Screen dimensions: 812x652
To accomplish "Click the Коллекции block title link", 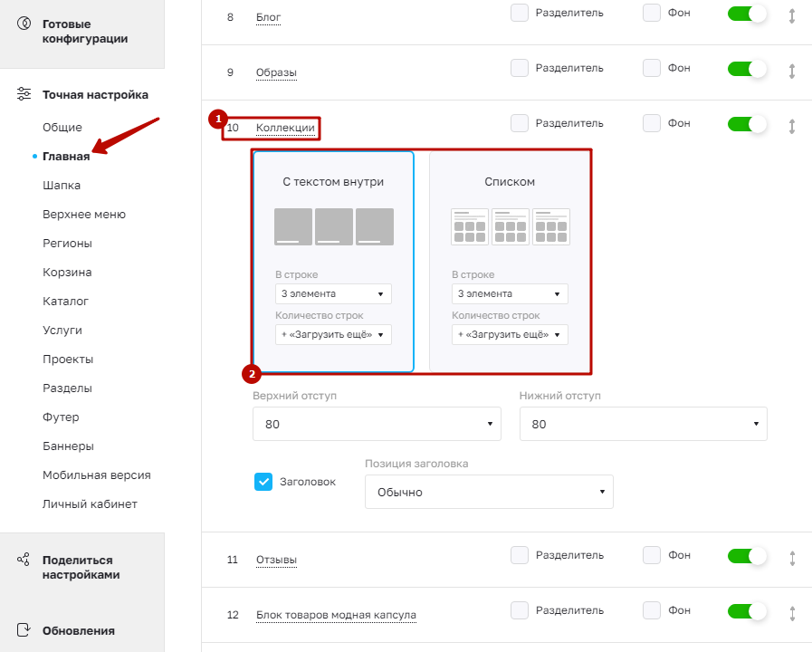I will coord(285,128).
